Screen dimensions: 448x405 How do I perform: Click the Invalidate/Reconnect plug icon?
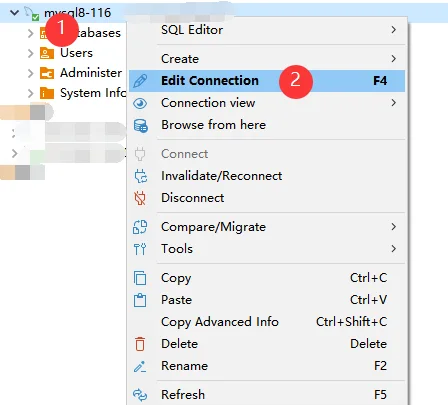tap(140, 176)
